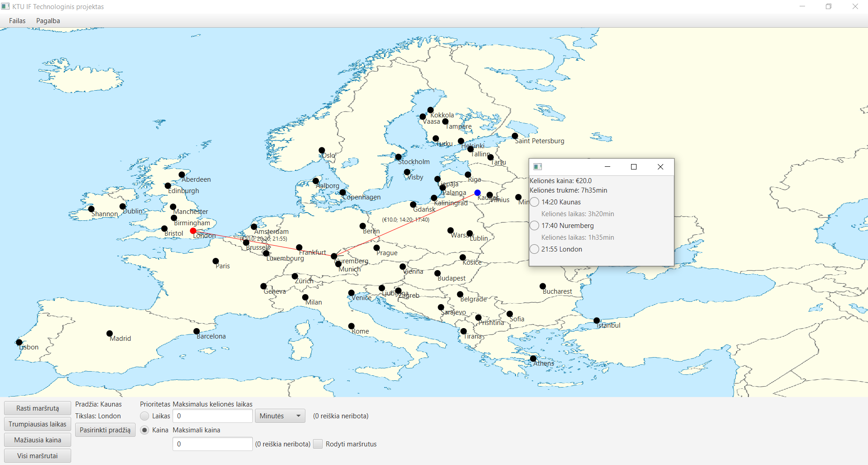Image resolution: width=868 pixels, height=465 pixels.
Task: Select the Laikas priority radio button
Action: (145, 416)
